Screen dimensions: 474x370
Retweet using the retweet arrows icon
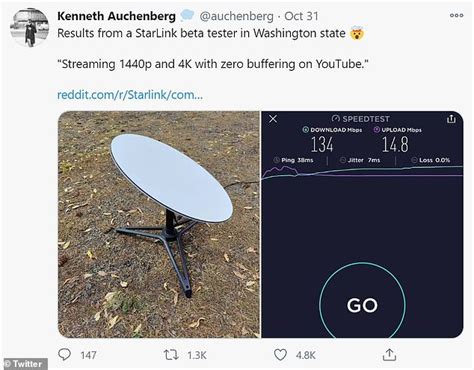point(171,355)
